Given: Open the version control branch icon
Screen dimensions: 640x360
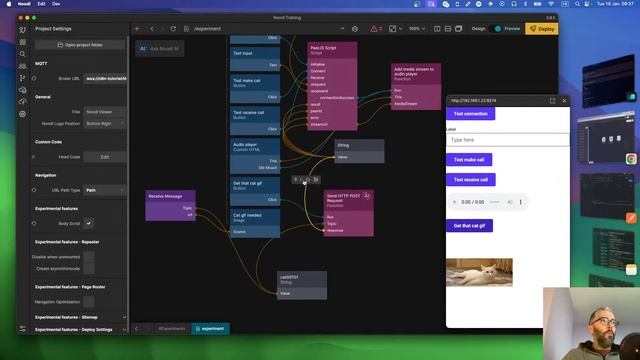Looking at the screenshot, I should pos(22,78).
